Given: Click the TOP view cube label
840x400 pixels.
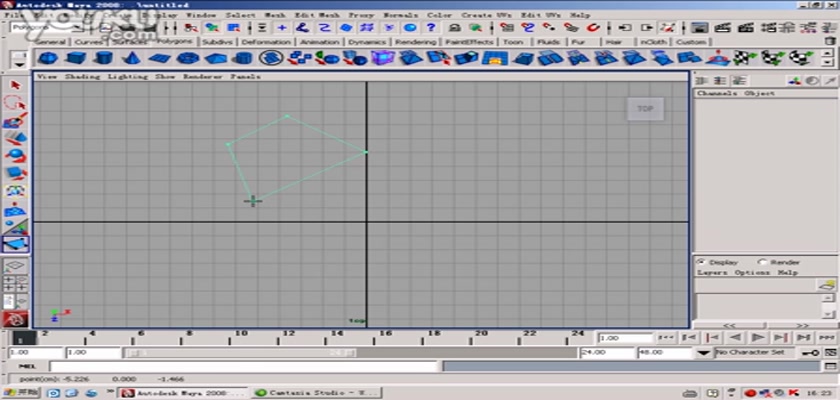Looking at the screenshot, I should (x=645, y=108).
